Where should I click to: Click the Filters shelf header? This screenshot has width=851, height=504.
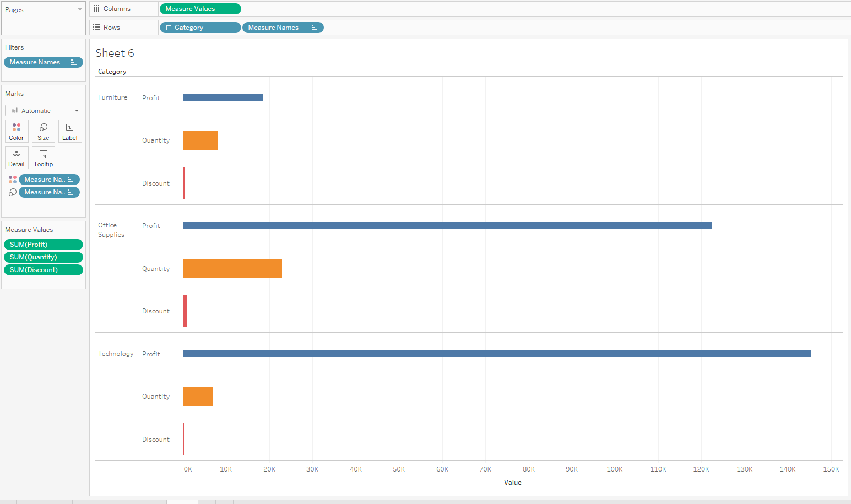[14, 47]
